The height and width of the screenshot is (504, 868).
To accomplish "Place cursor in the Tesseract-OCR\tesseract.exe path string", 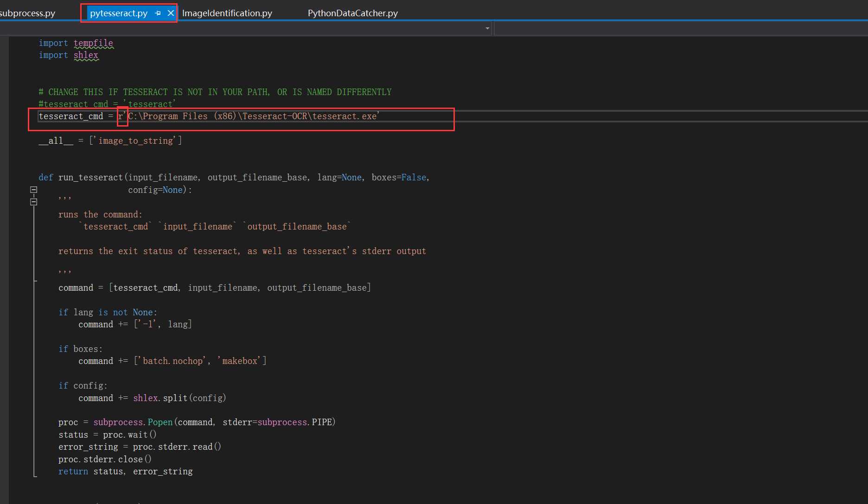I will tap(254, 116).
